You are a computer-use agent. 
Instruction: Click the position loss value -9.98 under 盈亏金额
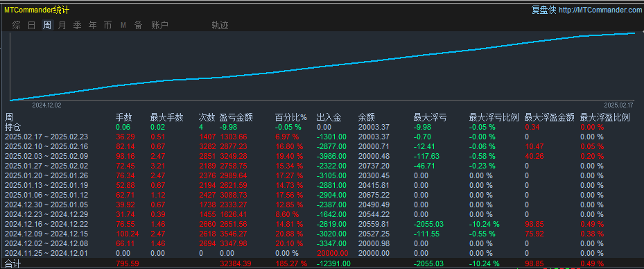[229, 127]
